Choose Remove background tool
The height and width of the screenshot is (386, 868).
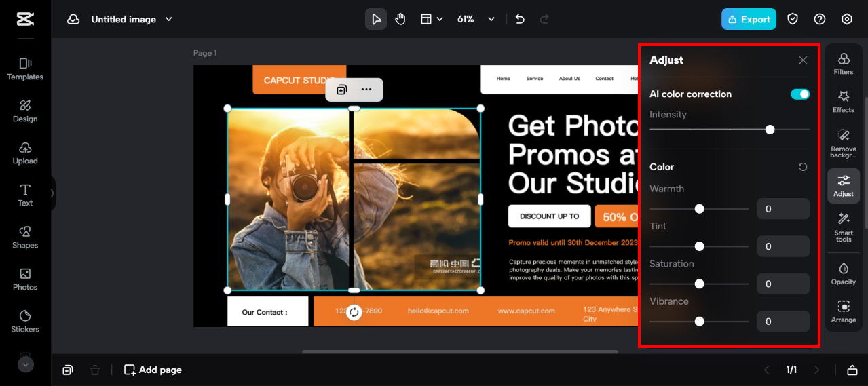click(x=844, y=143)
